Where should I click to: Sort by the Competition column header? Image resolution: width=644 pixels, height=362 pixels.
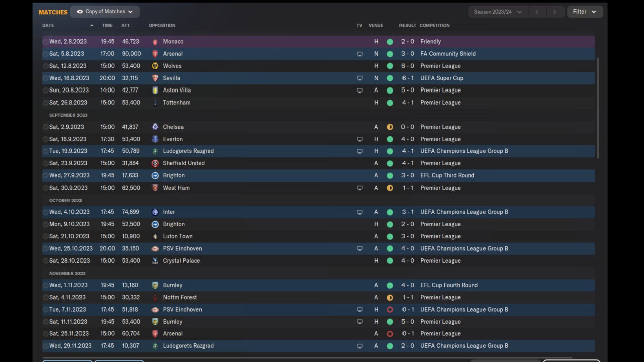435,26
